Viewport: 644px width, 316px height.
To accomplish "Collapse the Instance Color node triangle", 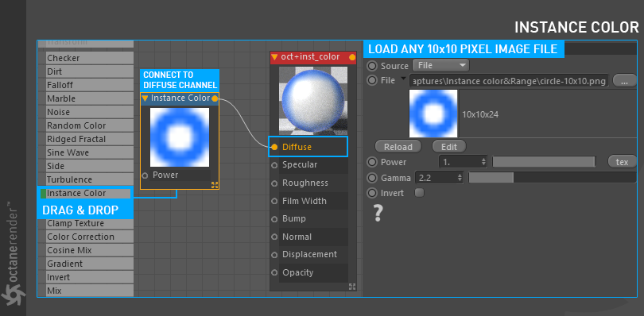I will (x=145, y=98).
